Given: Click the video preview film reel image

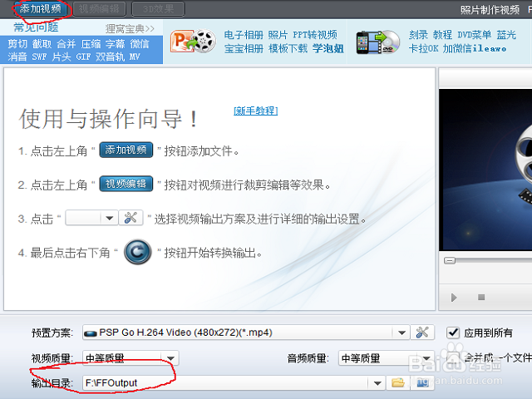Looking at the screenshot, I should click(x=485, y=170).
